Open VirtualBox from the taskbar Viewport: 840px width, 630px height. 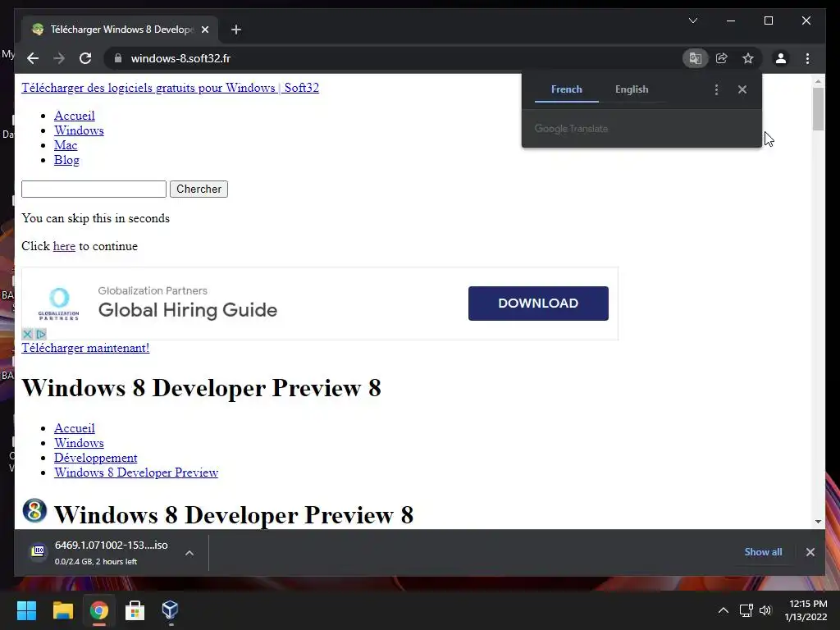[171, 610]
